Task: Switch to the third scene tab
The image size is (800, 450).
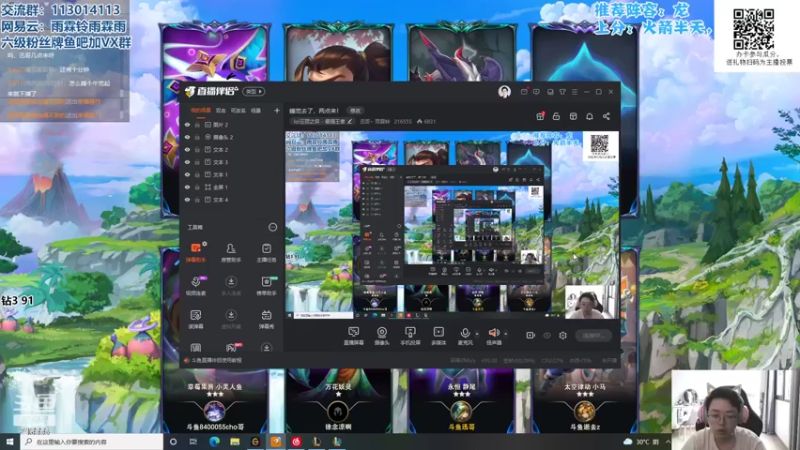Action: [238, 110]
